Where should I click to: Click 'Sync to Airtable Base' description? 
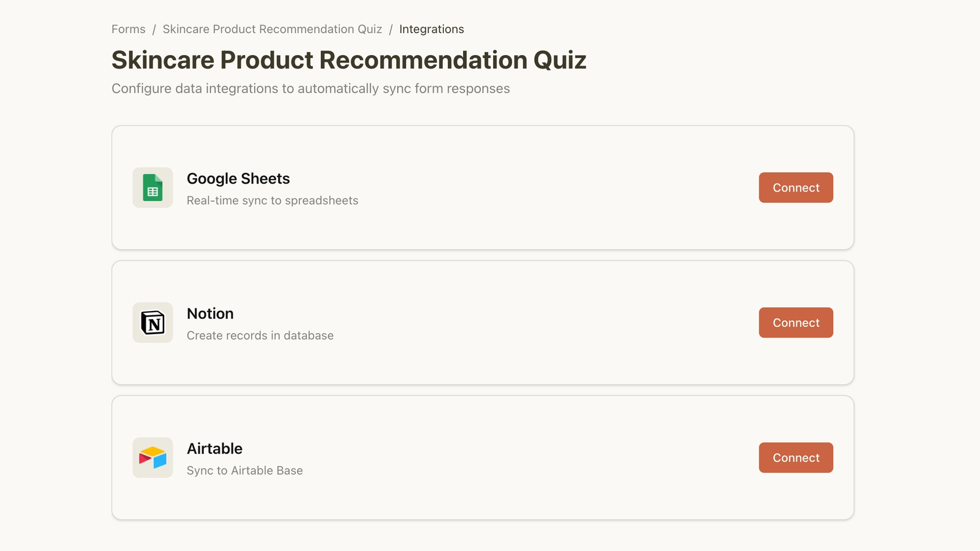(245, 471)
